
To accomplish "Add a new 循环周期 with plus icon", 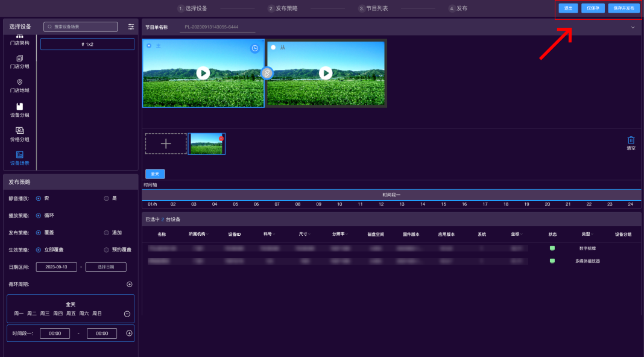I will 130,284.
